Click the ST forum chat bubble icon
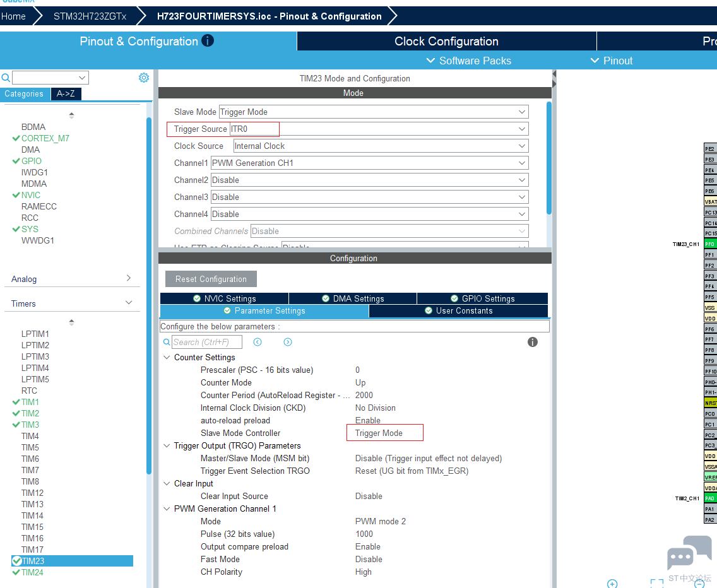 point(689,552)
